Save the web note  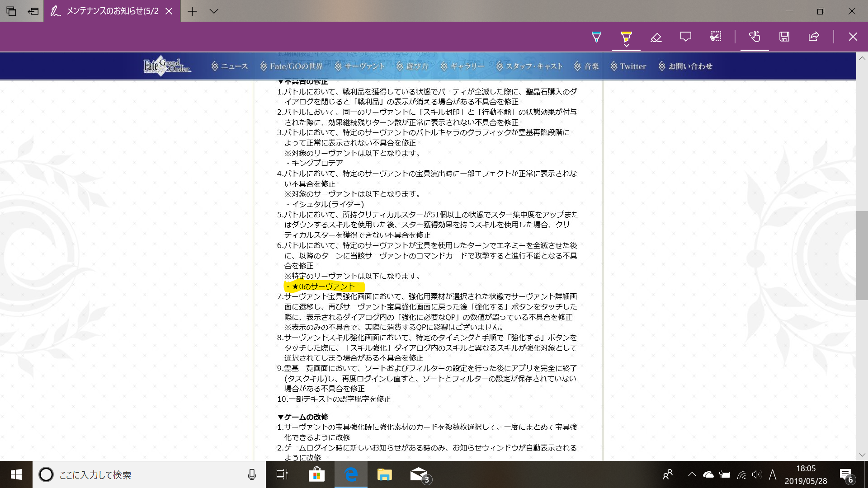click(784, 37)
